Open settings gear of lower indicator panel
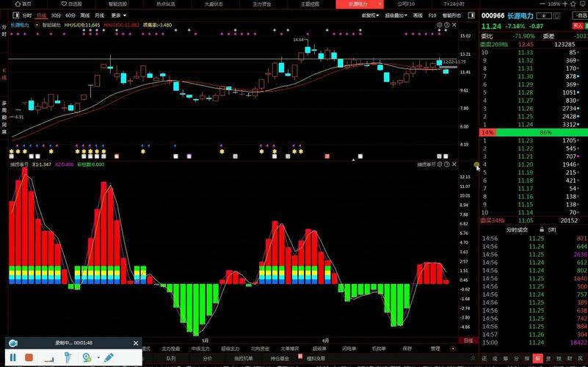This screenshot has height=367, width=588. click(x=440, y=164)
